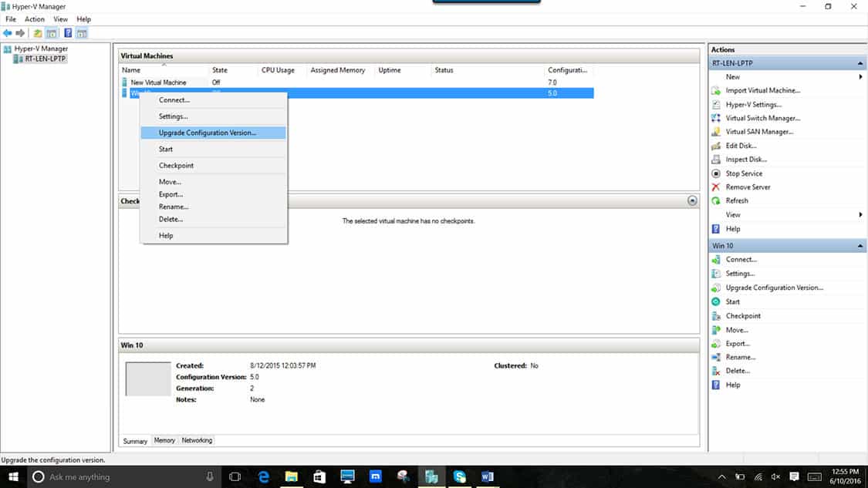Expand the View submenu in the Actions pane
This screenshot has height=488, width=868.
[860, 214]
